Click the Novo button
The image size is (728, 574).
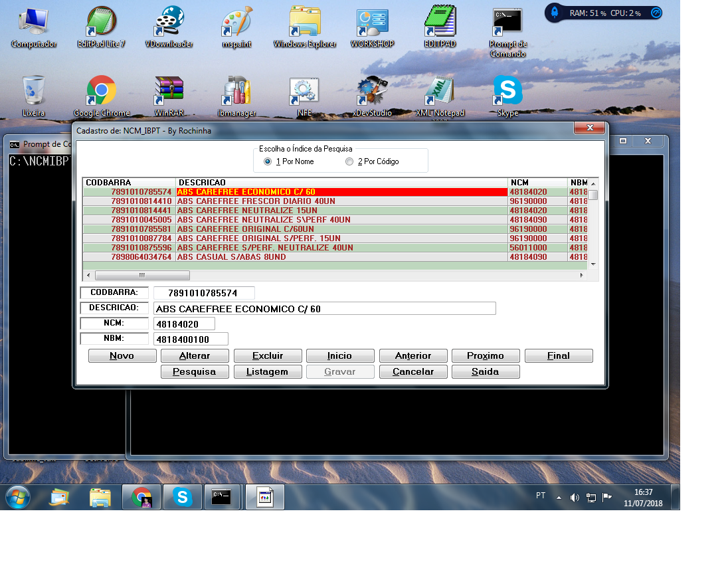click(x=122, y=356)
